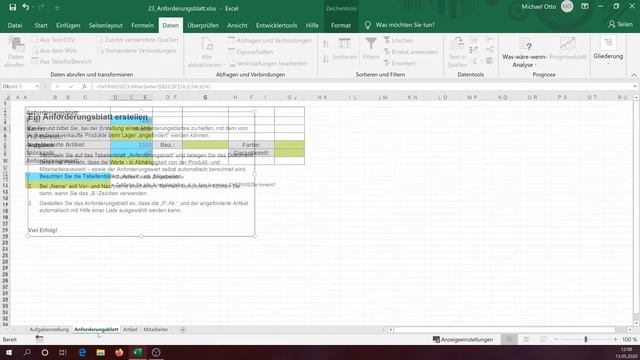Click the Undo arrow icon
Image resolution: width=640 pixels, height=360 pixels.
click(x=25, y=7)
